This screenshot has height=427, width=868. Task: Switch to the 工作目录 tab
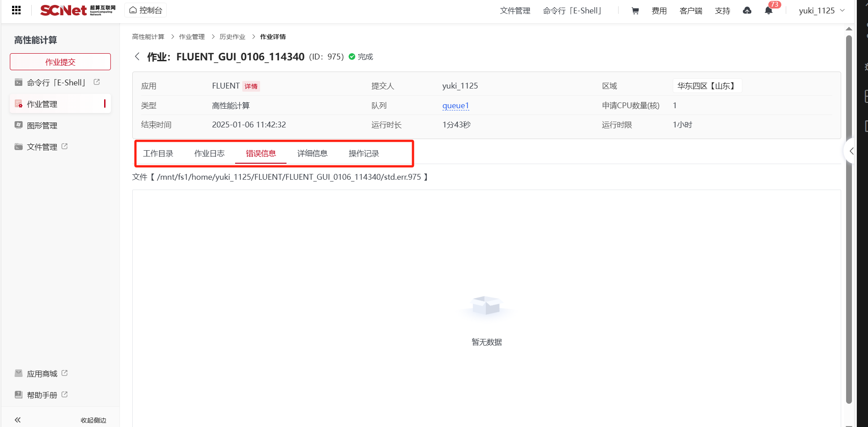click(x=158, y=153)
